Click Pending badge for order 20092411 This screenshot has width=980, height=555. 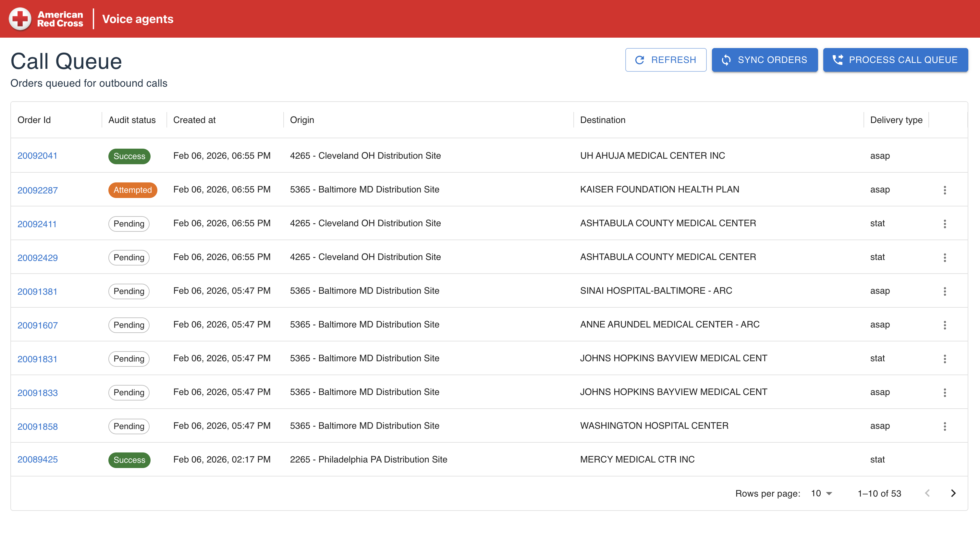(129, 224)
